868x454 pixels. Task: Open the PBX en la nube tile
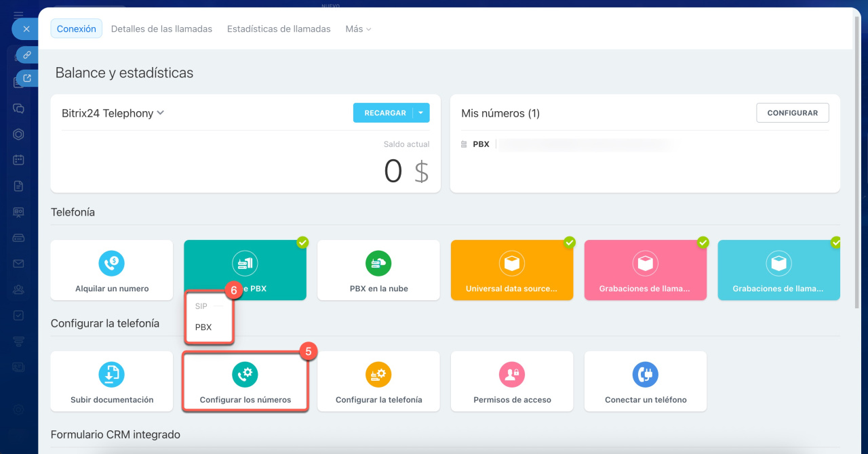tap(378, 270)
